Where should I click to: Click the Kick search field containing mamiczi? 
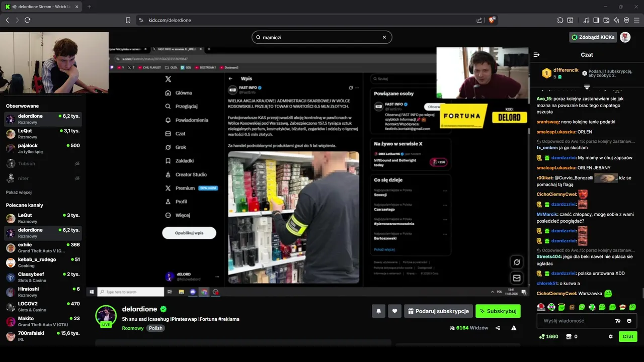(x=321, y=37)
